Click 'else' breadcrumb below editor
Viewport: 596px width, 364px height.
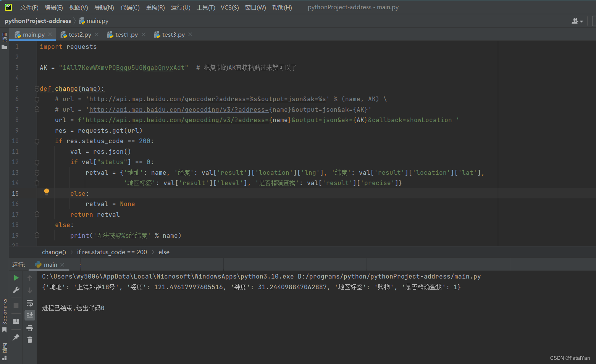pos(164,252)
